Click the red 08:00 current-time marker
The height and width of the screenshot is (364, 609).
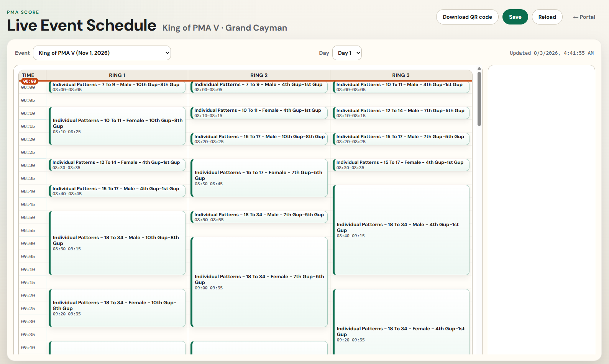[x=30, y=81]
